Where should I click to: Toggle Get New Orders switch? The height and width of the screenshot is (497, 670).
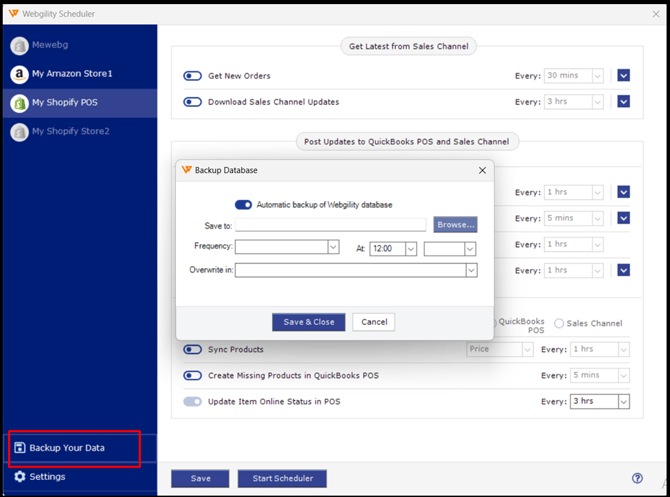click(x=192, y=76)
